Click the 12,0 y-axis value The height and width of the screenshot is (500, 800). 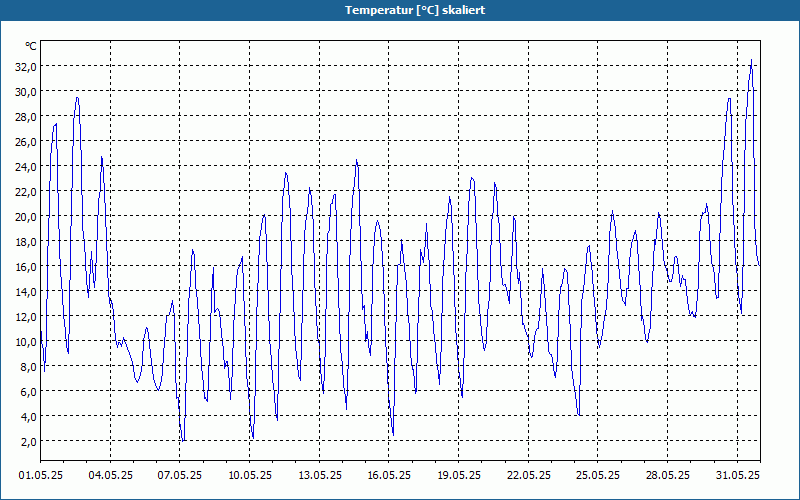(x=26, y=316)
